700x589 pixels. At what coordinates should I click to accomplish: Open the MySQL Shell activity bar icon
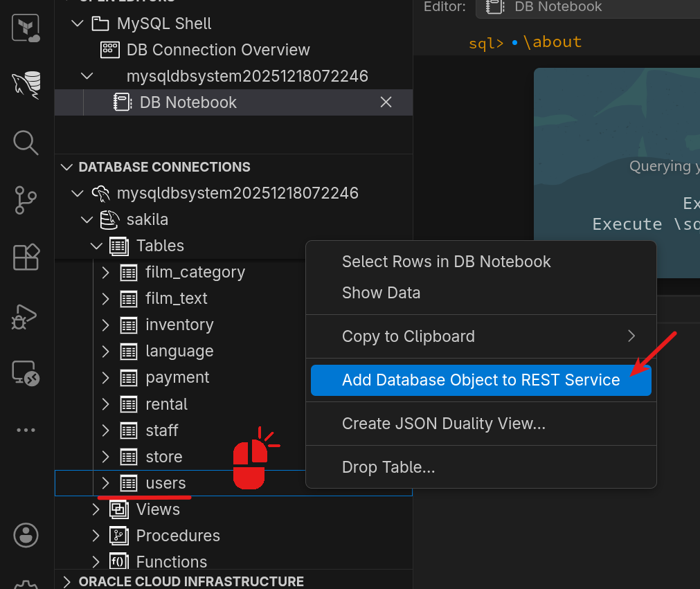click(x=26, y=85)
